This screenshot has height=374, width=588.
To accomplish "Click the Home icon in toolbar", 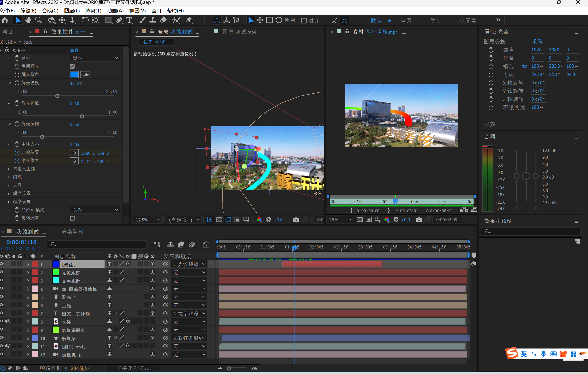I will tap(5, 20).
